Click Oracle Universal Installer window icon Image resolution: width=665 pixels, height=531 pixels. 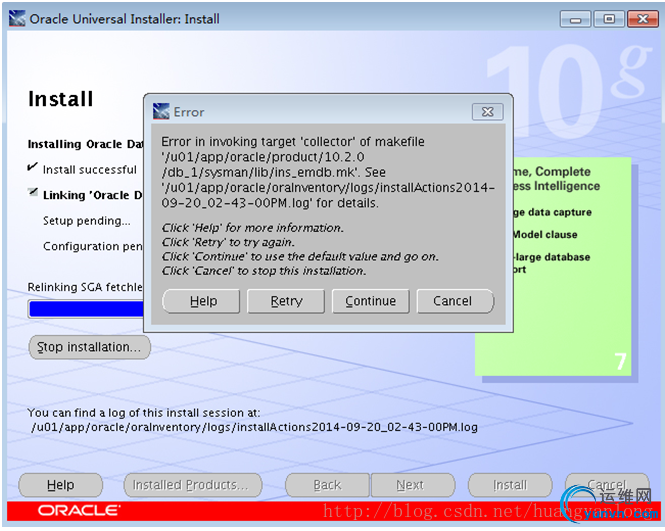(x=17, y=19)
